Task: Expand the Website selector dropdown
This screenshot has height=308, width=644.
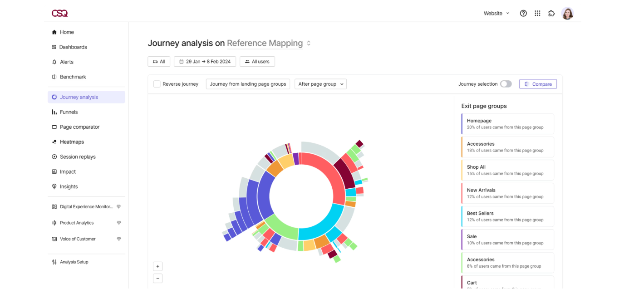Action: point(497,13)
